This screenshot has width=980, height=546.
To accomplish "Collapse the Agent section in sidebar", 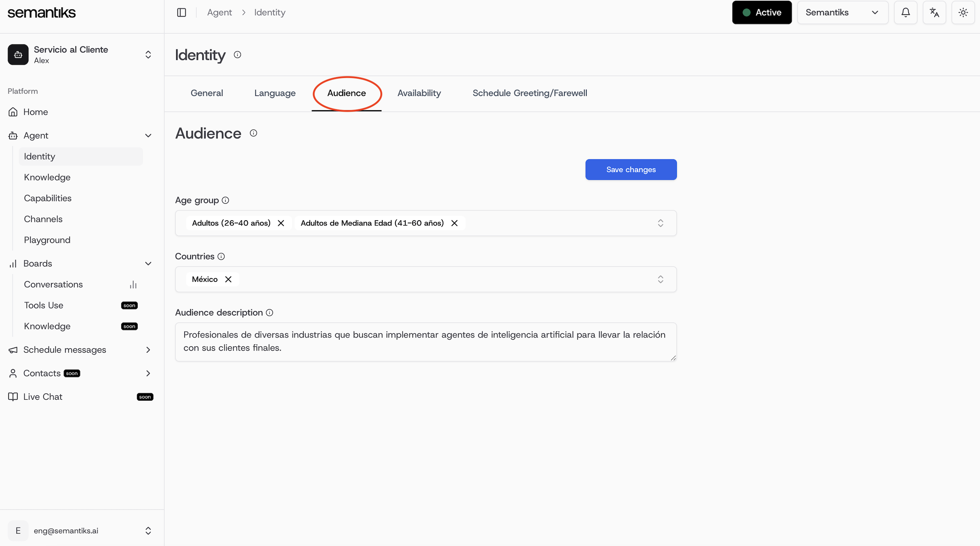I will [148, 135].
